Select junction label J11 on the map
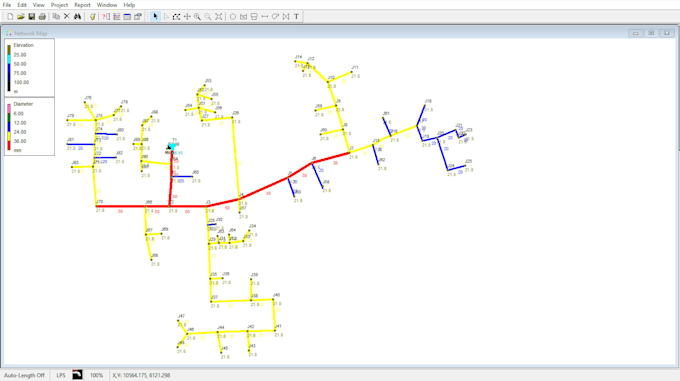Viewport: 680px width, 381px height. click(355, 68)
